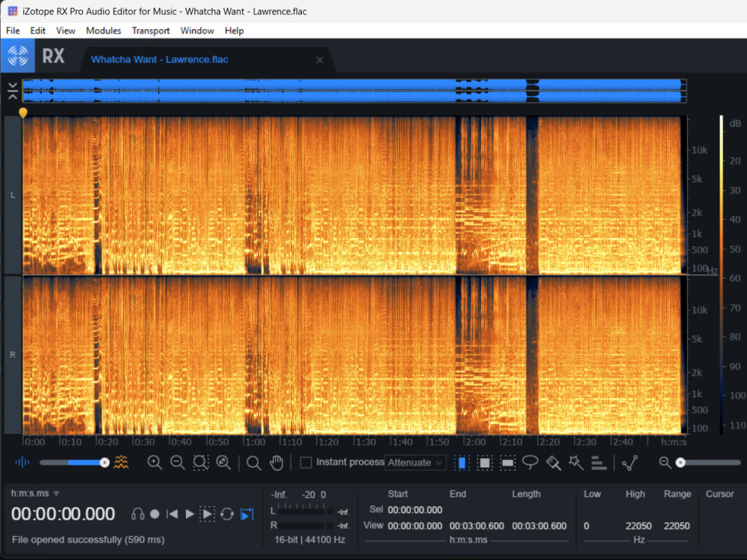Open the Window menu
This screenshot has width=747, height=560.
pyautogui.click(x=197, y=31)
